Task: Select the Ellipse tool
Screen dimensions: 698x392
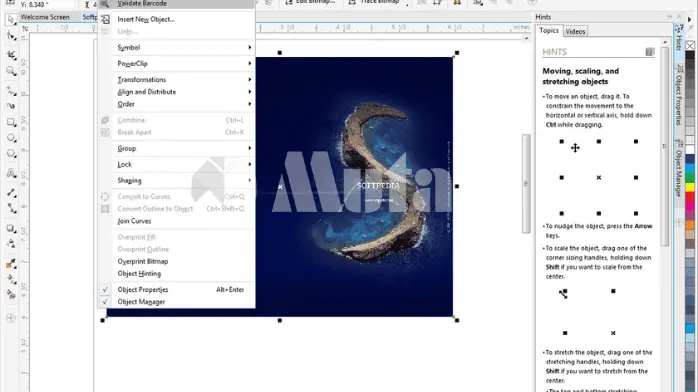Action: click(11, 138)
